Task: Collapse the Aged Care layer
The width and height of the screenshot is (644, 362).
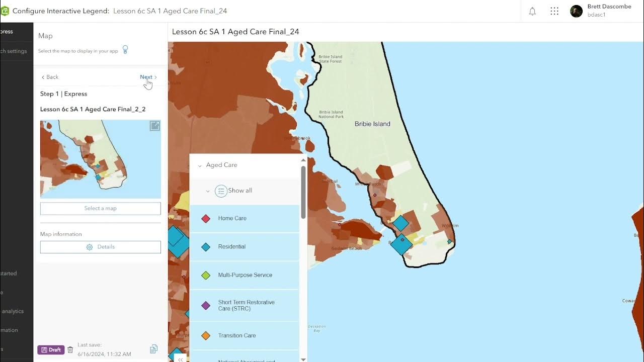Action: pyautogui.click(x=200, y=165)
